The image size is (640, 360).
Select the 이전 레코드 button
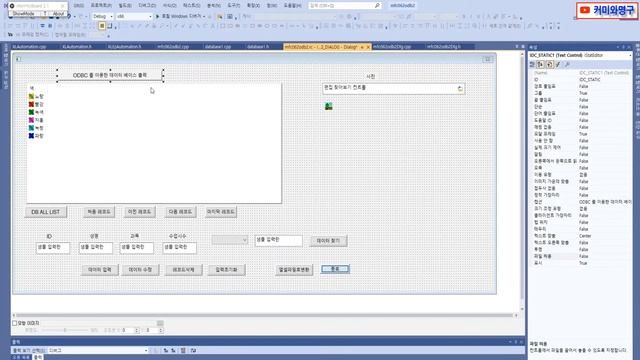[x=140, y=212]
